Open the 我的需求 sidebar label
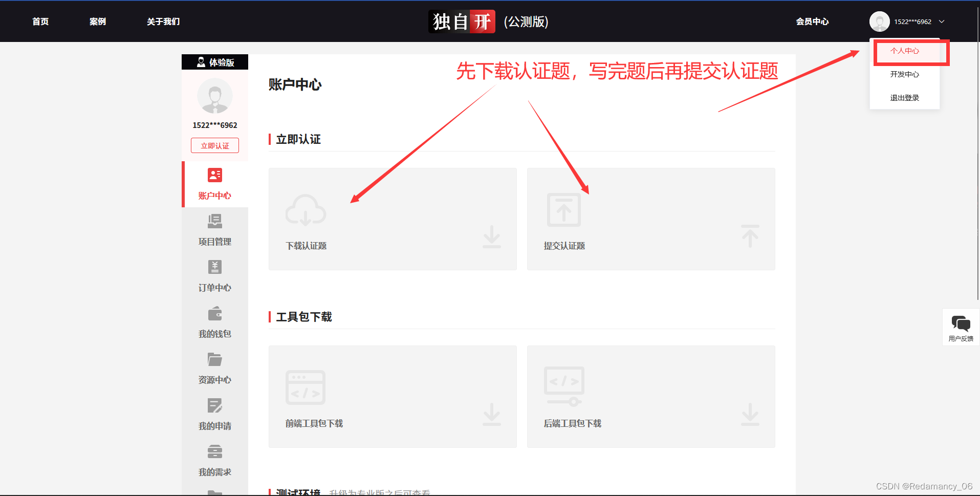This screenshot has width=980, height=496. (x=215, y=472)
